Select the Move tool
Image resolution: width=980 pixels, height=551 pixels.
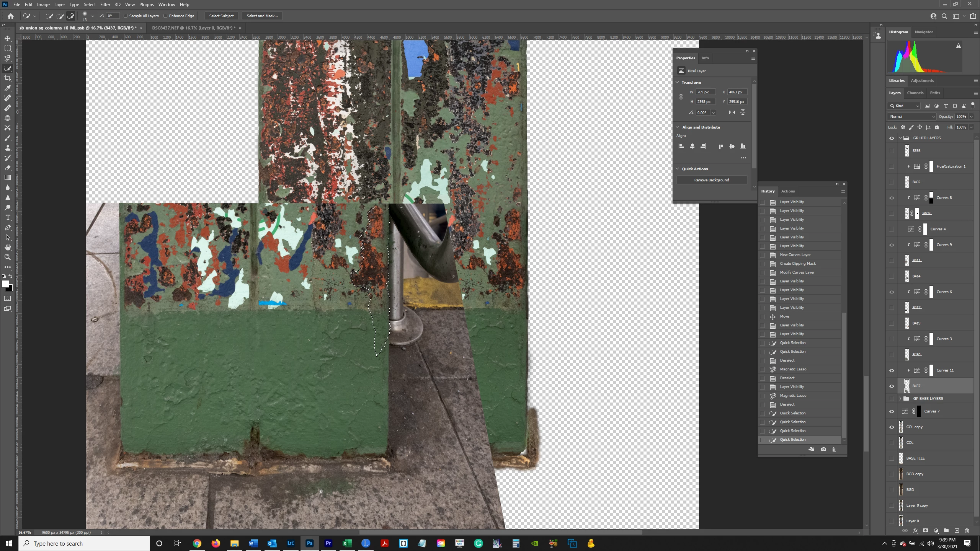tap(8, 38)
